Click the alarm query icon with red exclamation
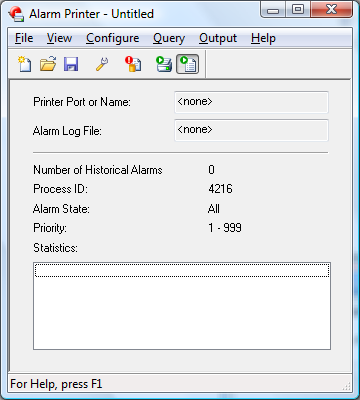This screenshot has height=400, width=360. [x=133, y=64]
